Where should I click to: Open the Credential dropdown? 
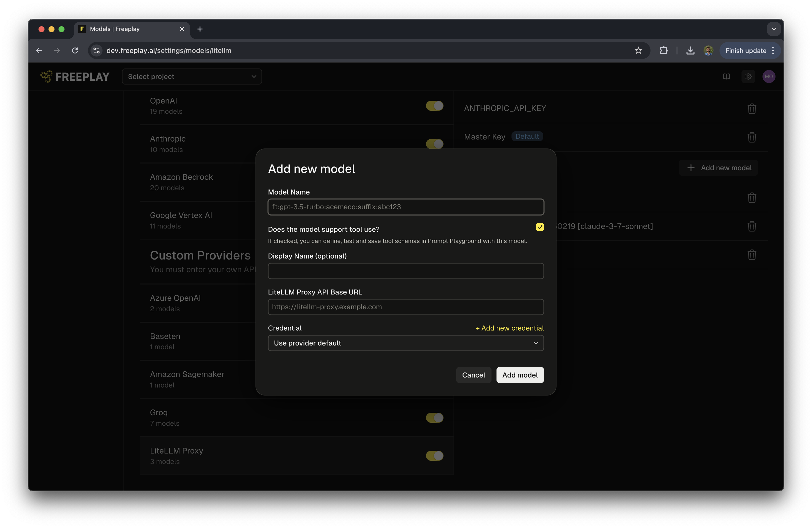[x=406, y=343]
